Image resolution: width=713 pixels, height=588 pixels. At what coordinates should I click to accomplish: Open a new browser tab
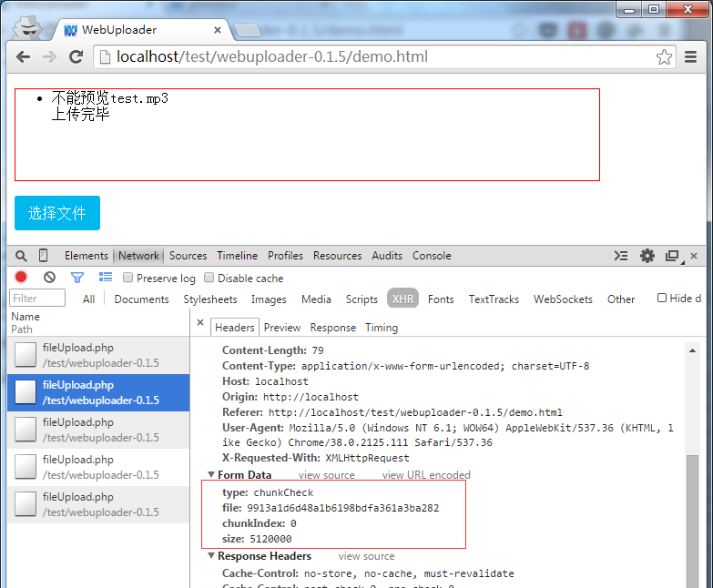pyautogui.click(x=247, y=30)
